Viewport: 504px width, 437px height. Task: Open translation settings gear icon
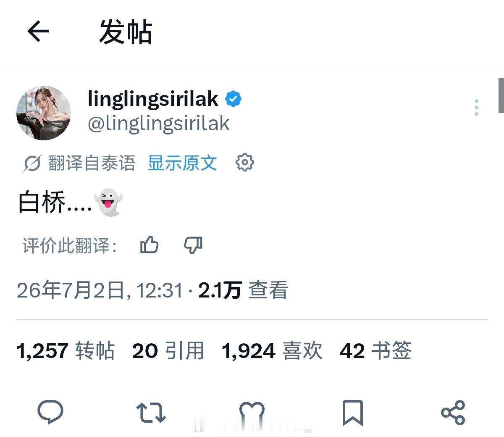pos(245,162)
